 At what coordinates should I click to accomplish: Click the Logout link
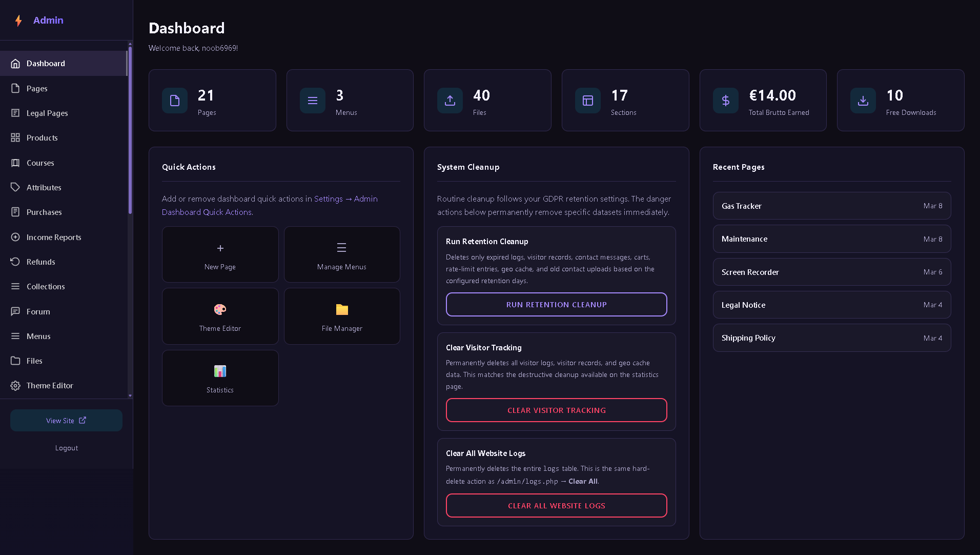pos(67,448)
